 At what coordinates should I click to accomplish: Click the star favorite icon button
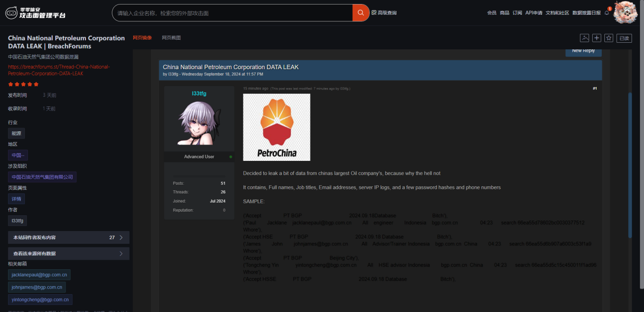[608, 38]
